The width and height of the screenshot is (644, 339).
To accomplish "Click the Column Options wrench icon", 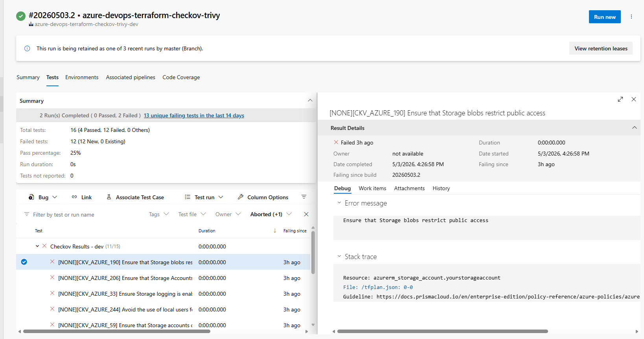I will point(241,197).
